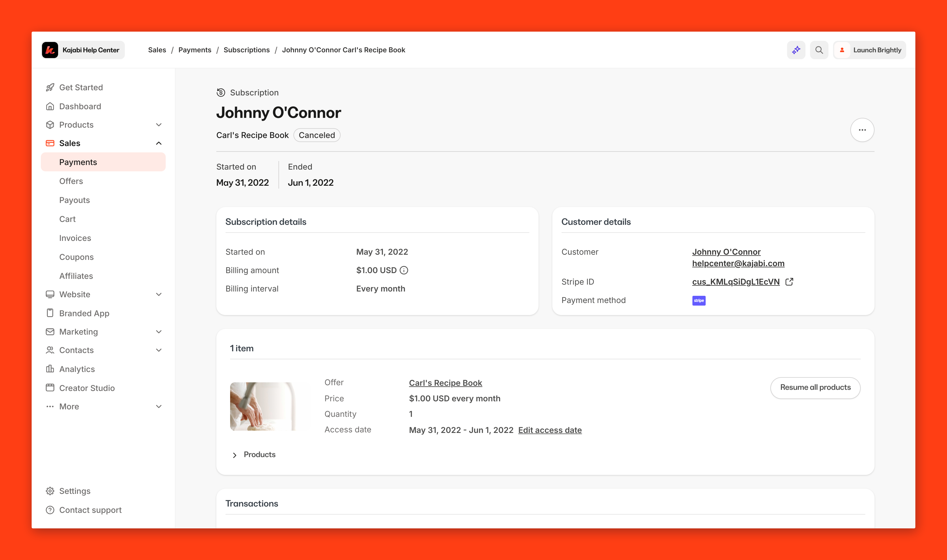
Task: Collapse the Sales sidebar section
Action: click(x=159, y=143)
